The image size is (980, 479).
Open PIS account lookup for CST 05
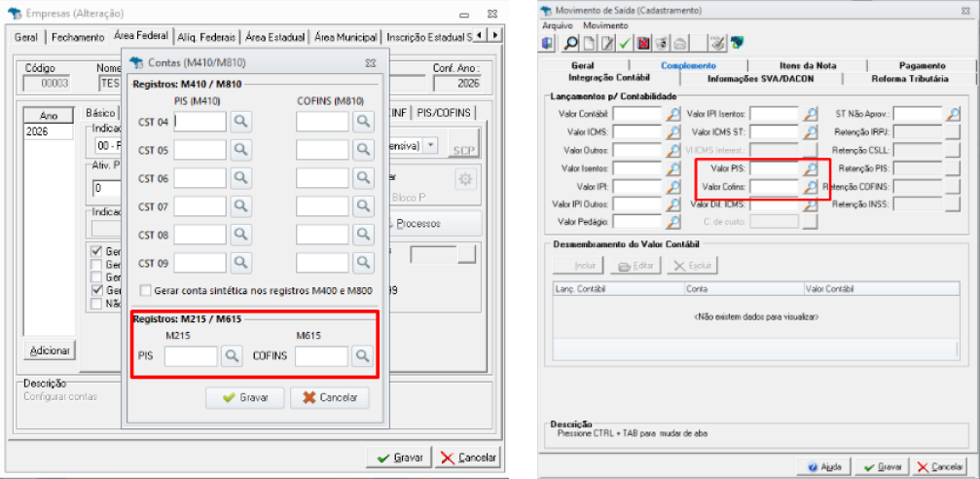pyautogui.click(x=240, y=150)
